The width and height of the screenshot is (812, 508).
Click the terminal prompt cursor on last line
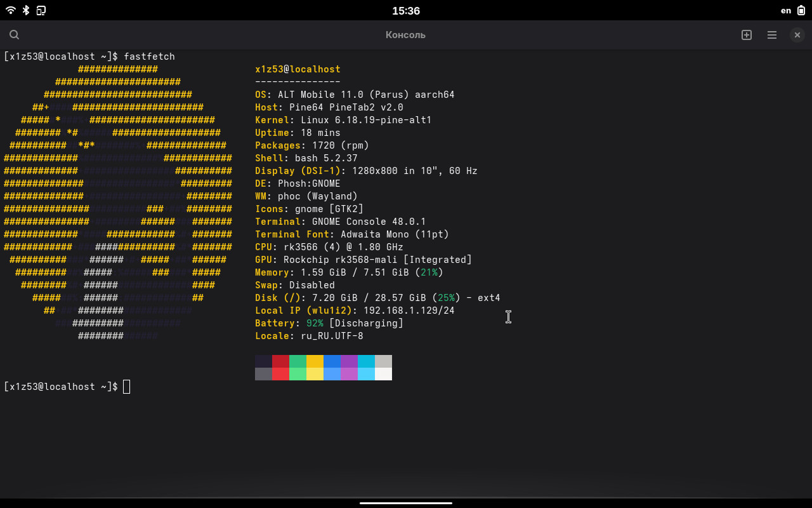[127, 387]
